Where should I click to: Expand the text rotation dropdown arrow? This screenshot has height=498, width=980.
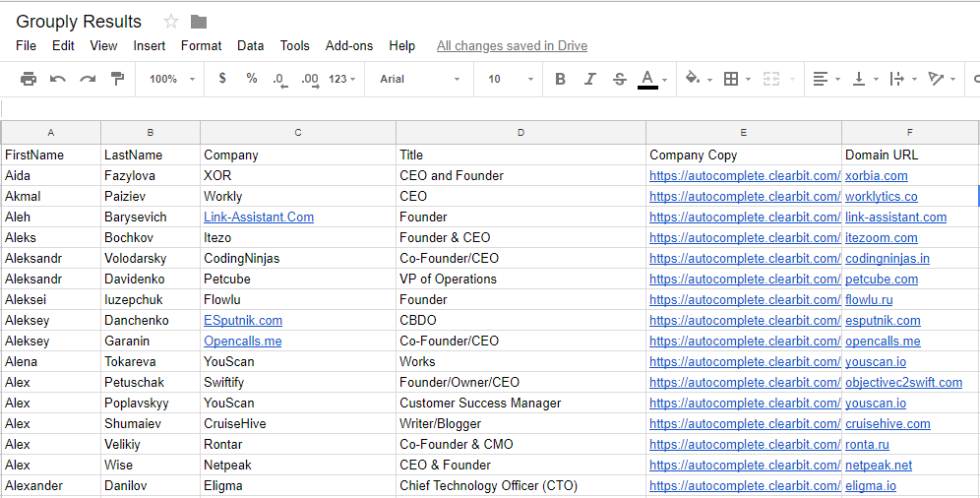tap(952, 80)
